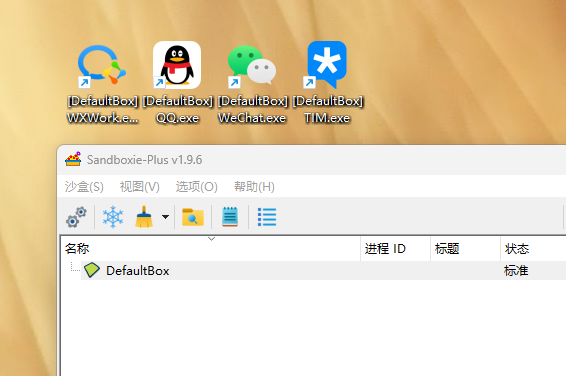Image resolution: width=566 pixels, height=376 pixels.
Task: Open the WXWork.exe DefaultBox desktop shortcut
Action: tap(102, 83)
